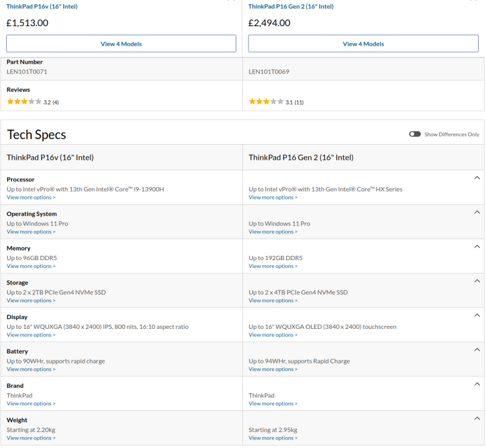Click the WQUXGA IPS 800 nits display text

pos(98,327)
